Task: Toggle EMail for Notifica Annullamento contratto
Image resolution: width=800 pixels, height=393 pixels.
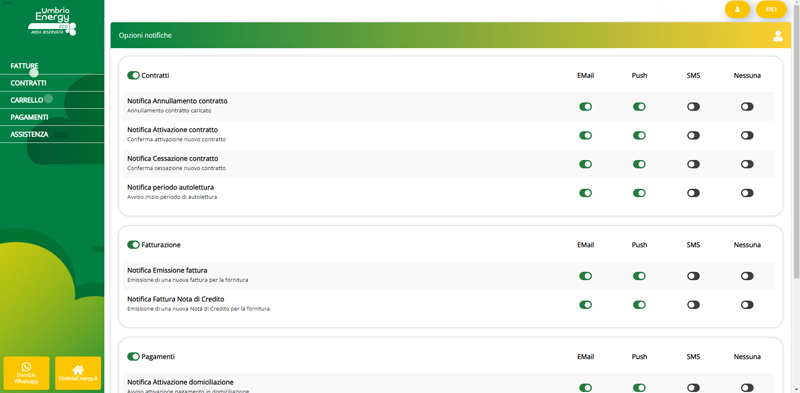Action: 585,107
